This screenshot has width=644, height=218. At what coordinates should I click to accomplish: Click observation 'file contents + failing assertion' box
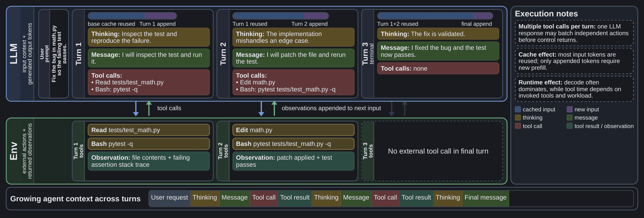click(x=149, y=161)
